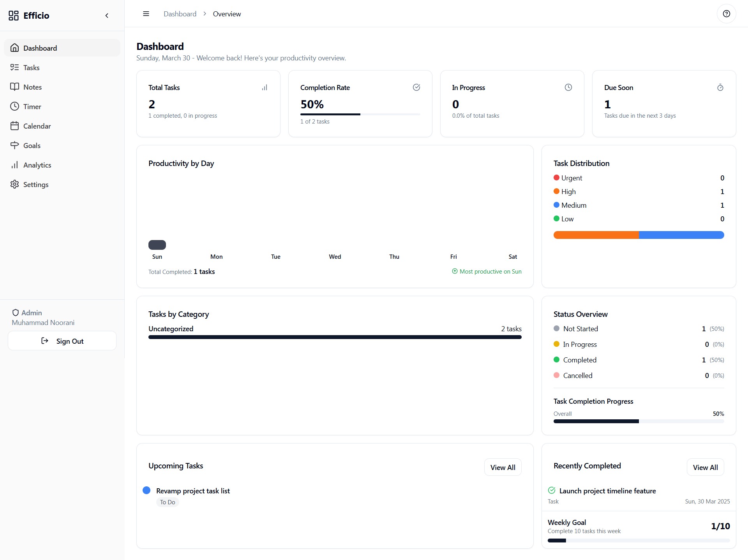Click the Dashboard home icon

click(14, 48)
